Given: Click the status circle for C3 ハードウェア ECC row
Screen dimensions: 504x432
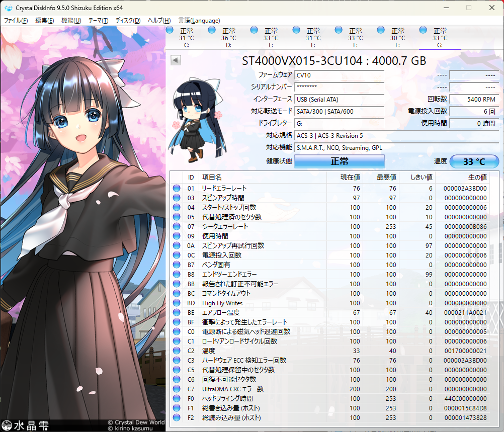Looking at the screenshot, I should click(177, 360).
